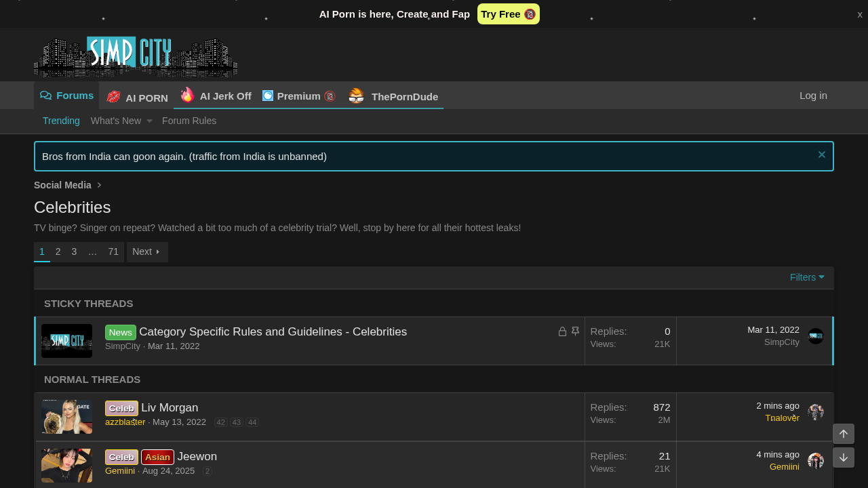Dismiss the top ad banner with the x
Screen dimensions: 868x488
(860, 14)
